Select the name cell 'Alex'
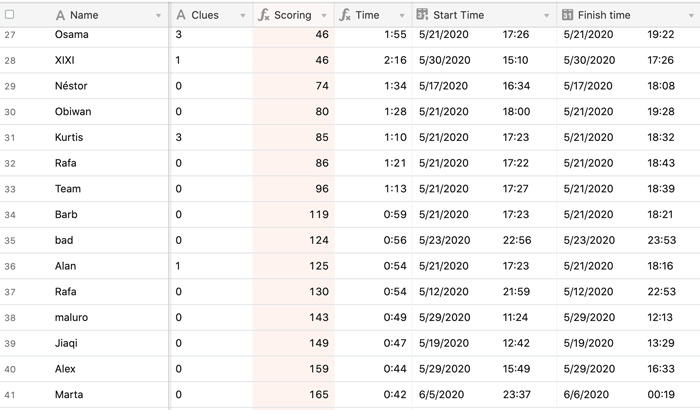Image resolution: width=700 pixels, height=410 pixels. (x=65, y=369)
